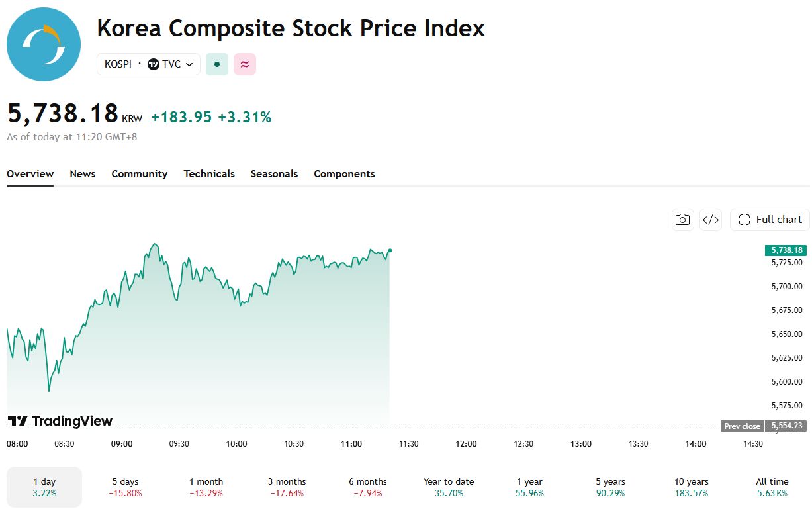Click the TVC source logo icon
Viewport: 812px width, 511px height.
154,64
